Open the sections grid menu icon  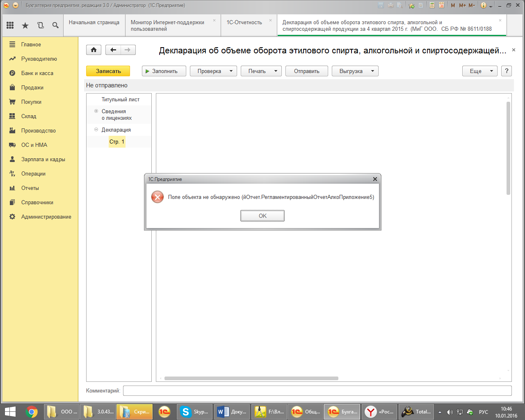click(x=10, y=25)
